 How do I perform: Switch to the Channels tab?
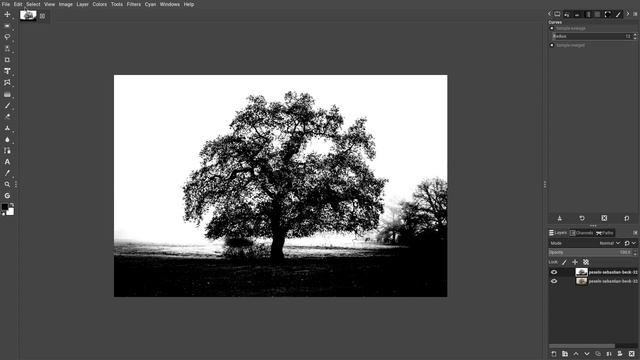(x=582, y=233)
